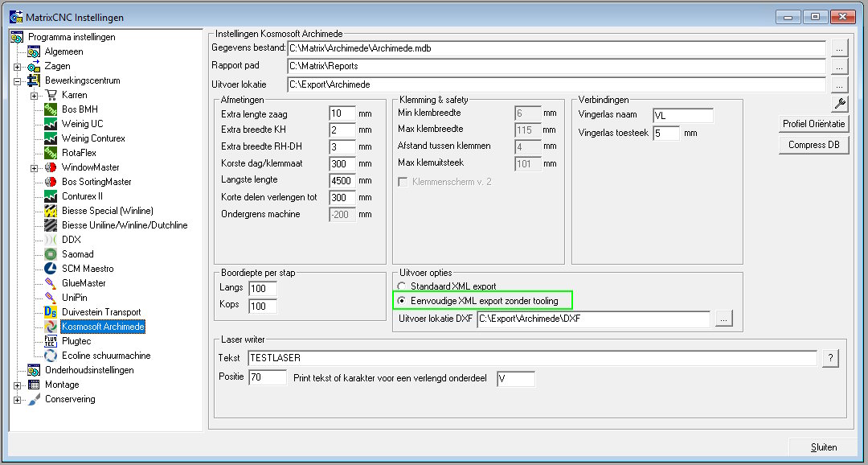Expand the Zagen tree node
The width and height of the screenshot is (868, 465).
pos(17,67)
